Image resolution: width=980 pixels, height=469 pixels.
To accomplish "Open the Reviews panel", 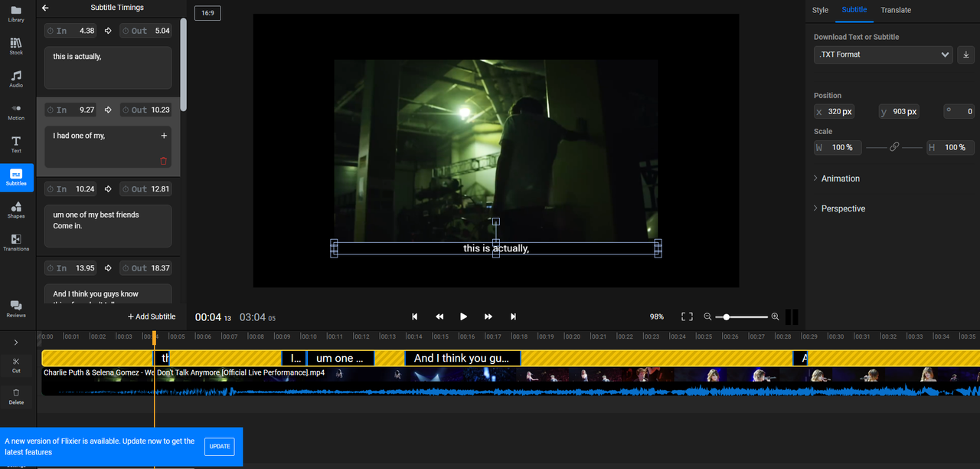I will (x=16, y=309).
